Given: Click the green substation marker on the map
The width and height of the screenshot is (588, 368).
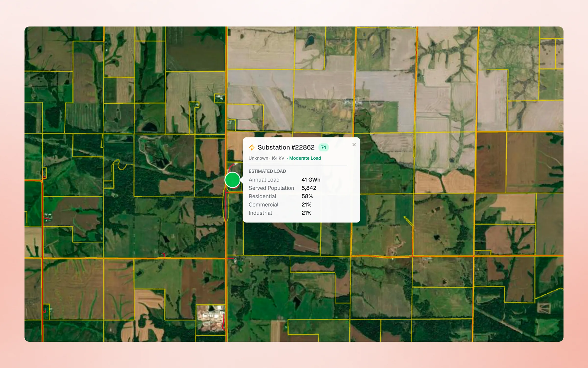Looking at the screenshot, I should coord(232,180).
